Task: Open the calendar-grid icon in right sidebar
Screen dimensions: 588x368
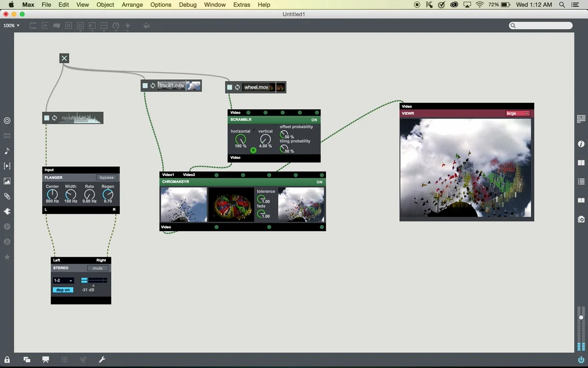Action: pyautogui.click(x=581, y=119)
